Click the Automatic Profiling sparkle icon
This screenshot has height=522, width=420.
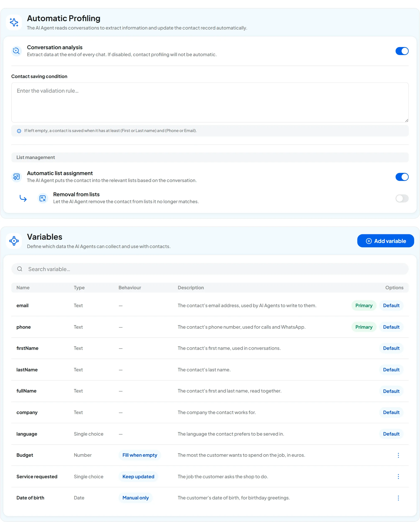[x=14, y=22]
